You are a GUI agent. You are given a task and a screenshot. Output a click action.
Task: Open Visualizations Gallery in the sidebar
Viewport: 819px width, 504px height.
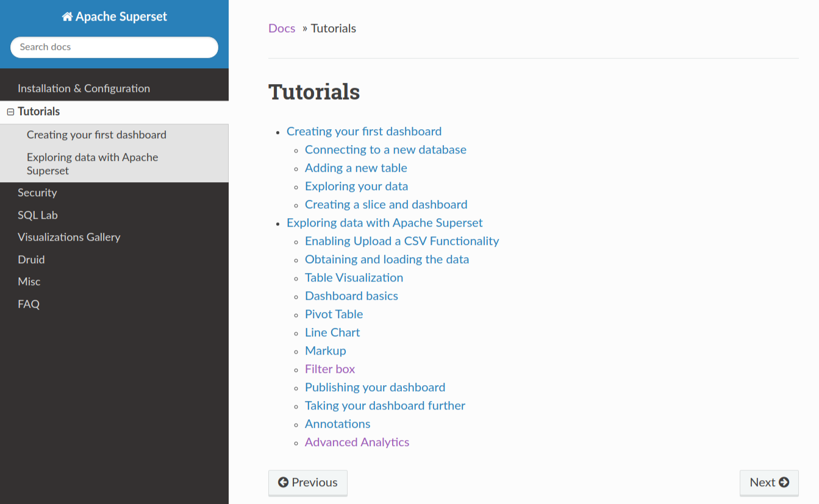click(x=114, y=237)
